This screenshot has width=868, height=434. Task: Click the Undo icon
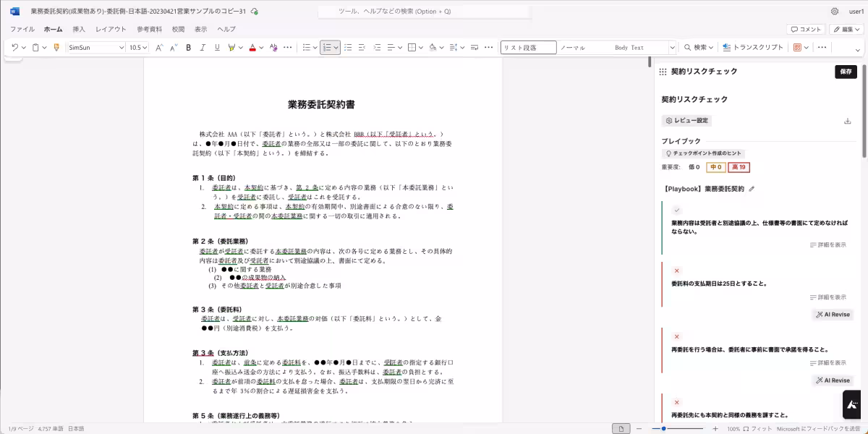[14, 46]
